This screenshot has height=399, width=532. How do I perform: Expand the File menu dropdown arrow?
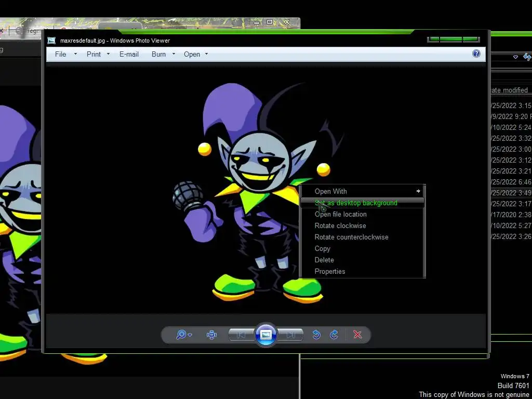coord(75,54)
